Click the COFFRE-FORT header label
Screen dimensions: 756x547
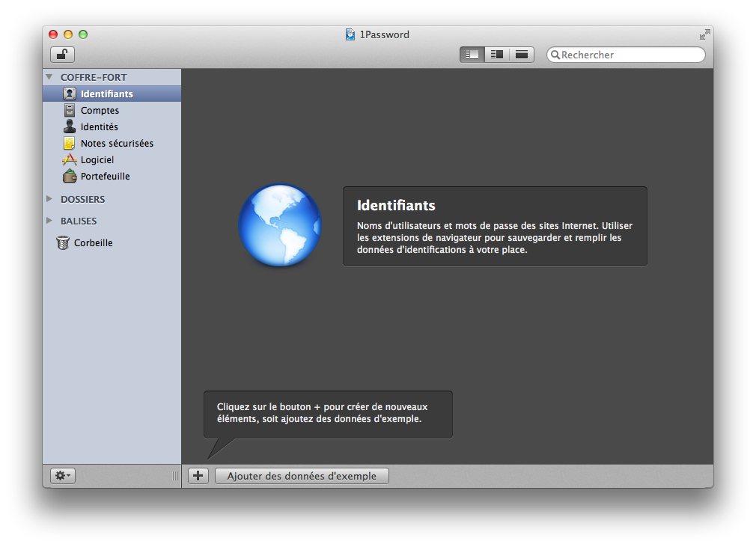tap(94, 77)
